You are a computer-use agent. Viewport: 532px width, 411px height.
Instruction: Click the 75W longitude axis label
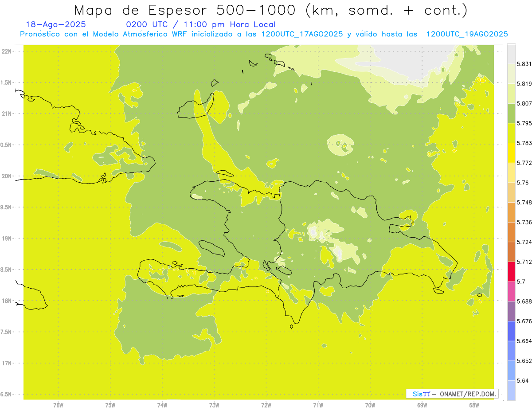(110, 405)
